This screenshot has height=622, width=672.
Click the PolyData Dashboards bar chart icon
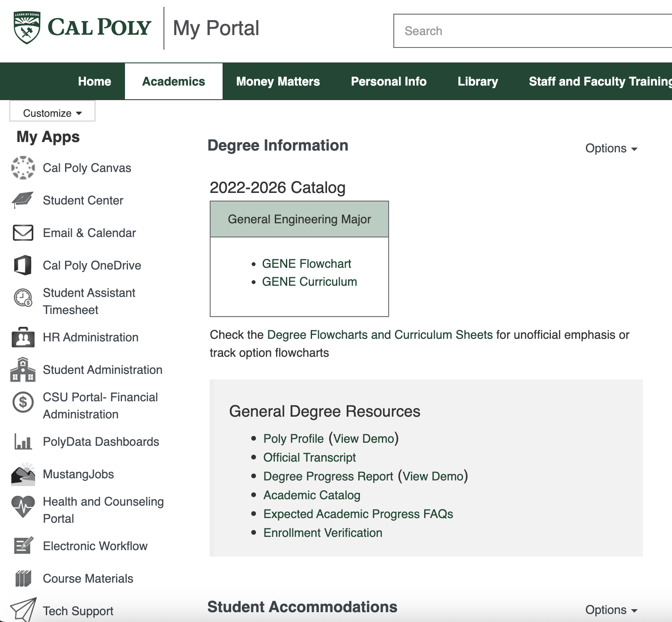pos(23,441)
